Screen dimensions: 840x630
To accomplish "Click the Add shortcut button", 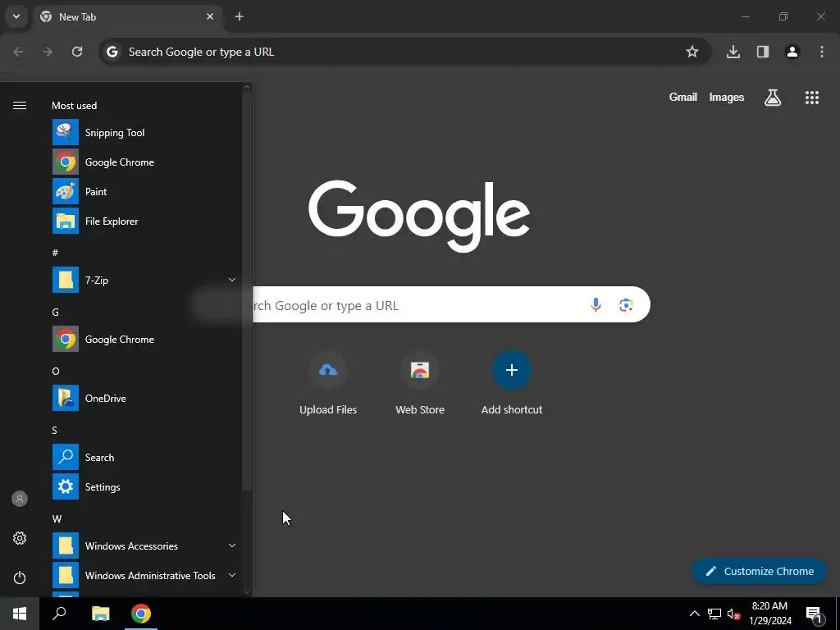I will click(x=512, y=384).
